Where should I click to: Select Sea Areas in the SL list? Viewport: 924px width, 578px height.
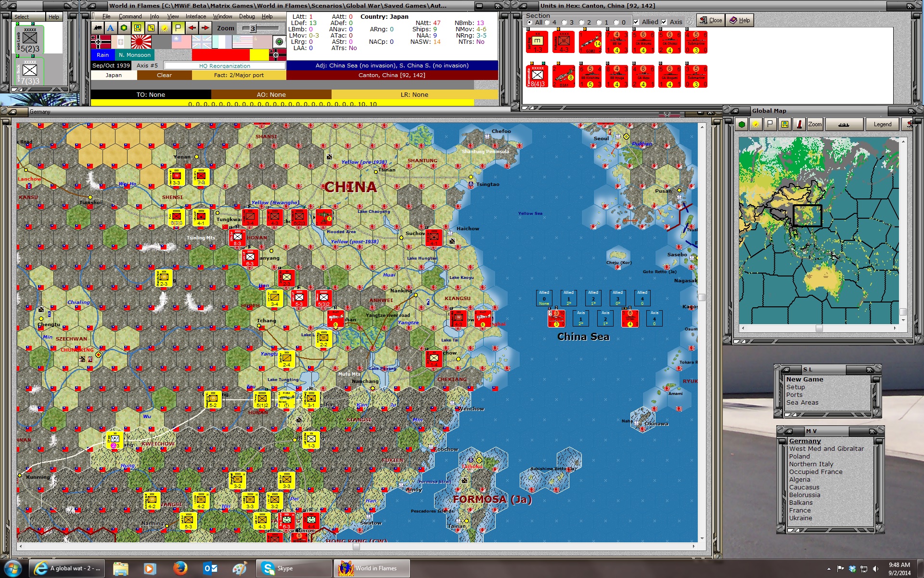tap(802, 403)
